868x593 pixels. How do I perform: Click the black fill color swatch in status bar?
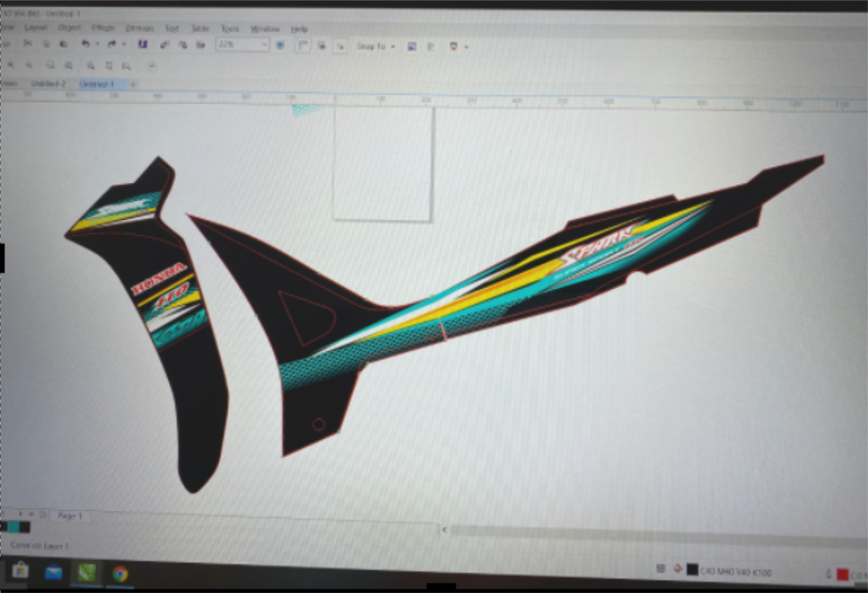(692, 569)
